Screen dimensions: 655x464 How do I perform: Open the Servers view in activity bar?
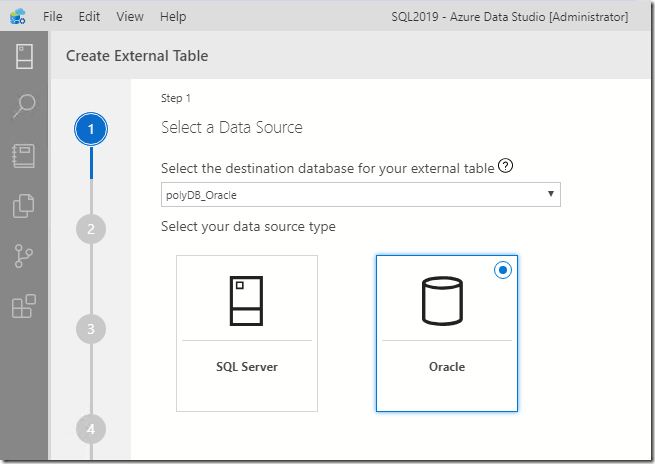pos(24,56)
